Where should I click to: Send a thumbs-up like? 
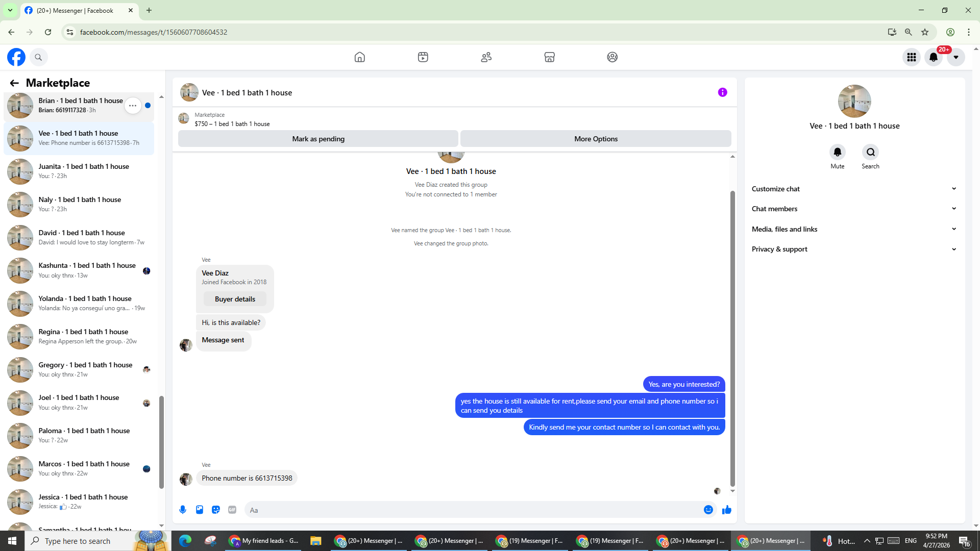(x=727, y=510)
